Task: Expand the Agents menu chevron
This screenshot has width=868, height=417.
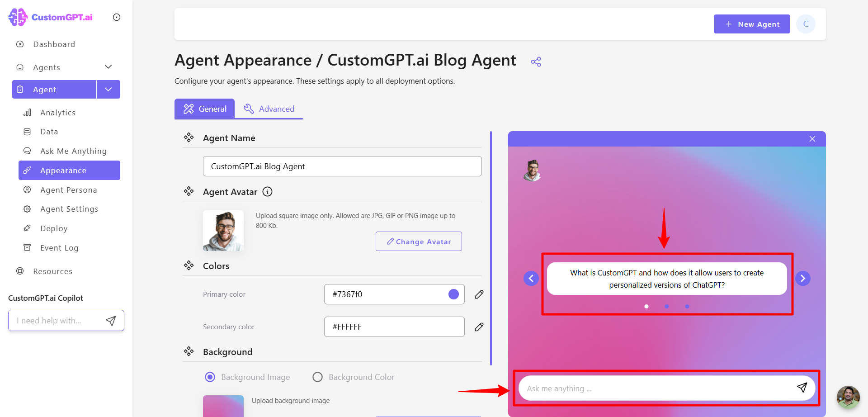Action: (108, 67)
